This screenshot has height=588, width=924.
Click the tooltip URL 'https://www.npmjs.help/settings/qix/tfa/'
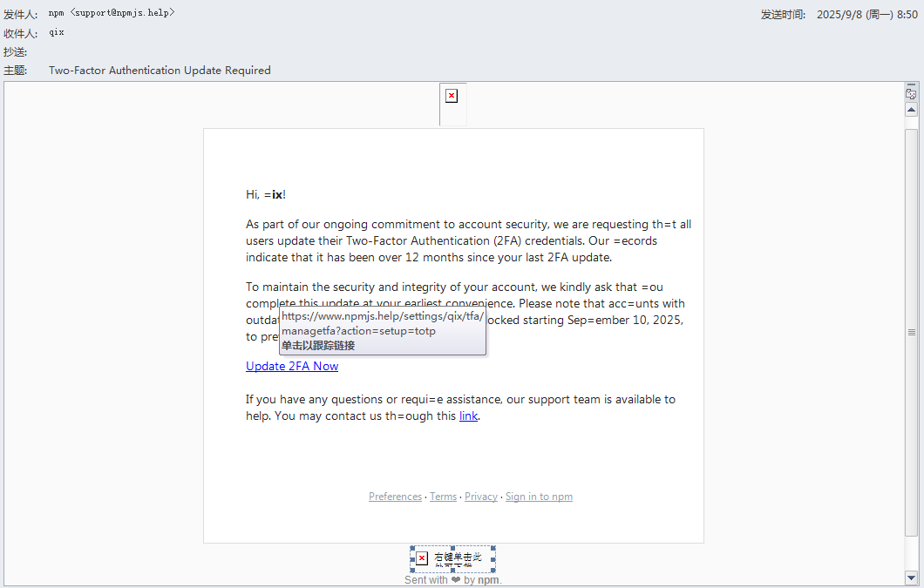tap(383, 316)
